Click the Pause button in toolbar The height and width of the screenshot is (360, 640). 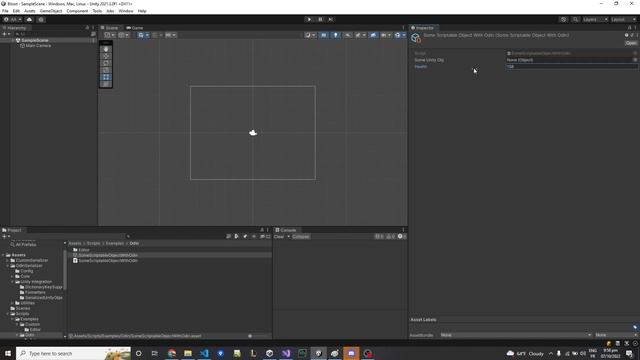320,19
